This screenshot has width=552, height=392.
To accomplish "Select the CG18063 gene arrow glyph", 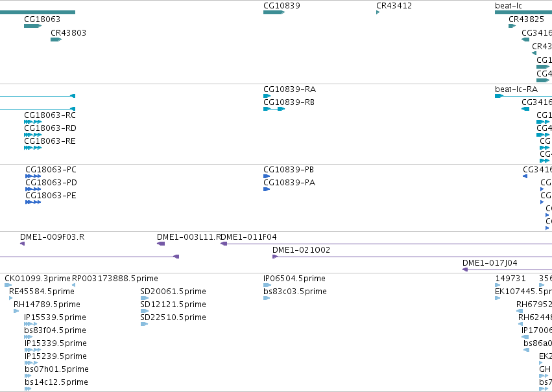I will click(32, 26).
